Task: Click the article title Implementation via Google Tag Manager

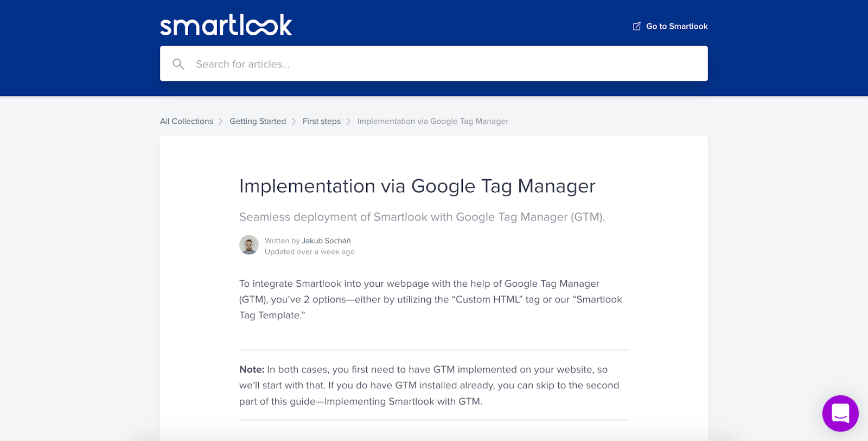Action: [x=417, y=186]
